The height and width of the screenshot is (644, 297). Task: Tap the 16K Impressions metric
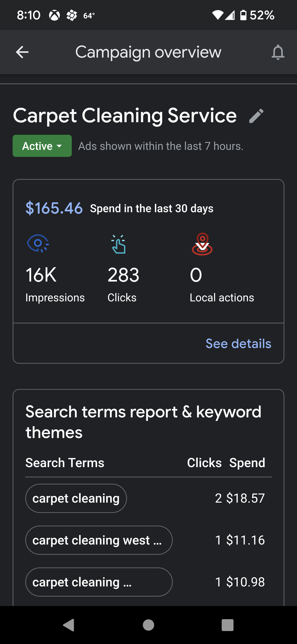(x=41, y=275)
